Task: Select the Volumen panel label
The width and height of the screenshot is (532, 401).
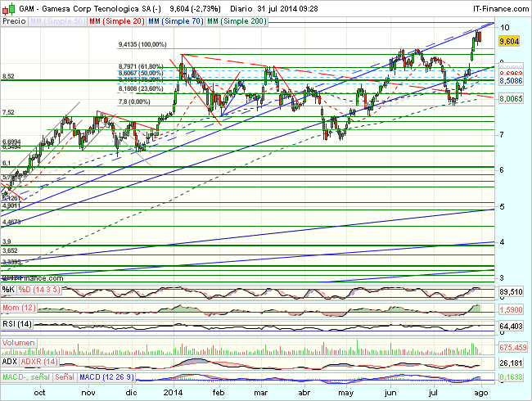Action: (19, 343)
